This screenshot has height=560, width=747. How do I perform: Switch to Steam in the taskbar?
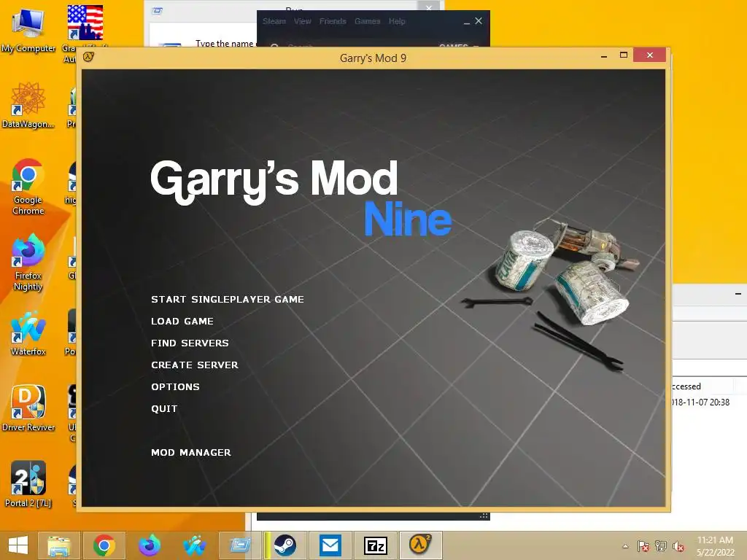click(x=285, y=545)
